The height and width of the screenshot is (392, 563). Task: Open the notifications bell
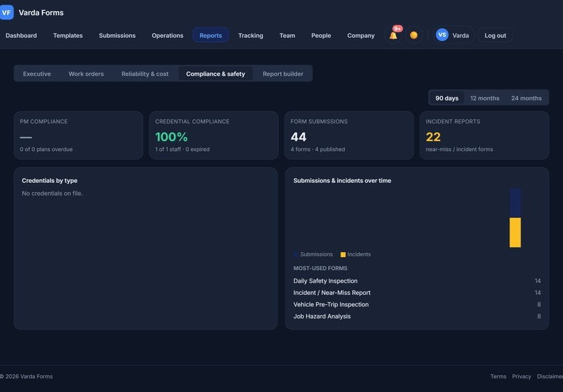[393, 35]
